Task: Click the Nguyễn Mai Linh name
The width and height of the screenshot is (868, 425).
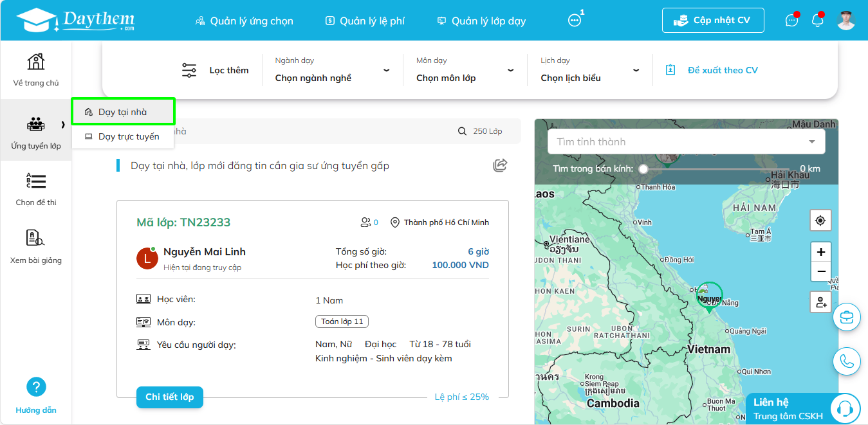Action: [205, 251]
